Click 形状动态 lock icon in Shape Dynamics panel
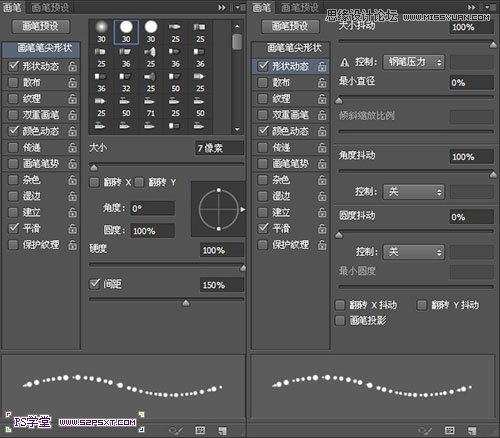The width and height of the screenshot is (500, 438). click(x=322, y=66)
